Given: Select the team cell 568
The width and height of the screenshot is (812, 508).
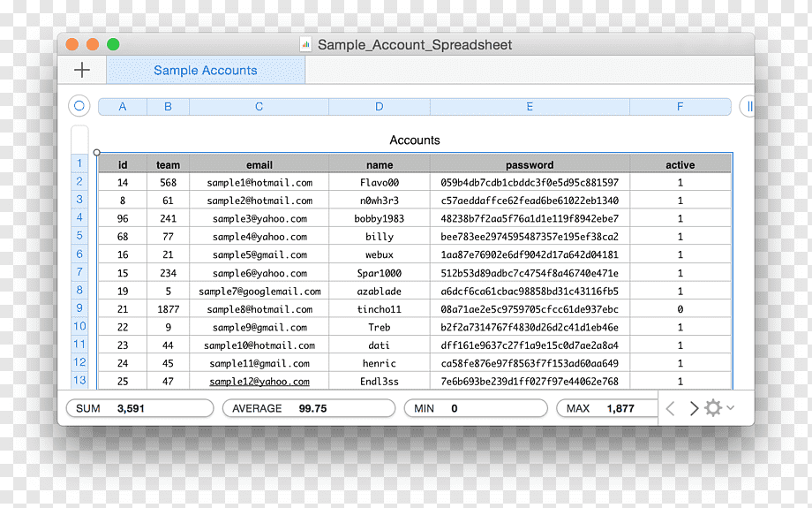Looking at the screenshot, I should [x=169, y=183].
